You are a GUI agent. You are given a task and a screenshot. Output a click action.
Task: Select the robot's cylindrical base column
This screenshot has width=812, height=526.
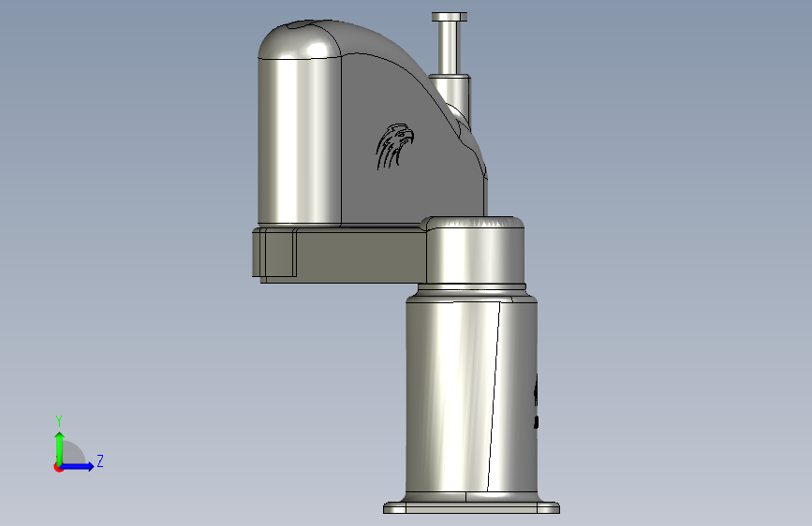[471, 396]
